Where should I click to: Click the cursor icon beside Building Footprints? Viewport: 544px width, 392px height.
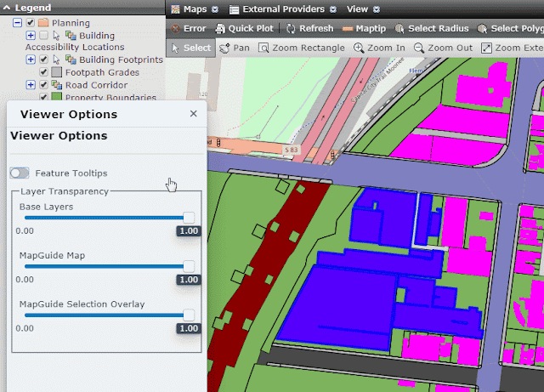(56, 60)
